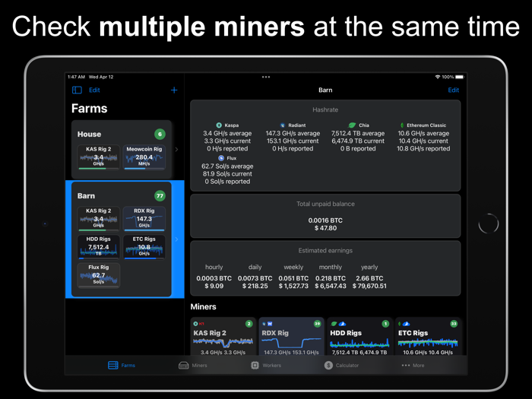Open the KAS Rig 2 miner card

[x=223, y=337]
